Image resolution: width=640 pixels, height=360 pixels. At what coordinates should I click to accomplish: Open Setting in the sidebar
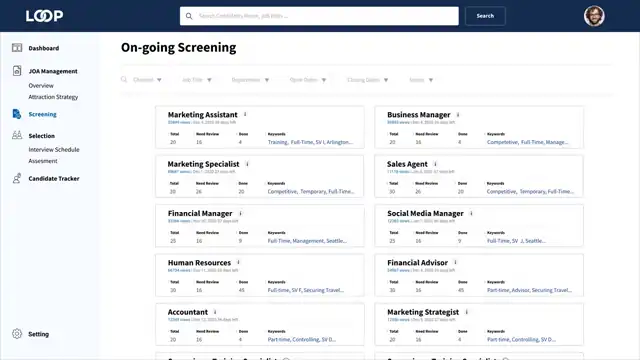38,334
